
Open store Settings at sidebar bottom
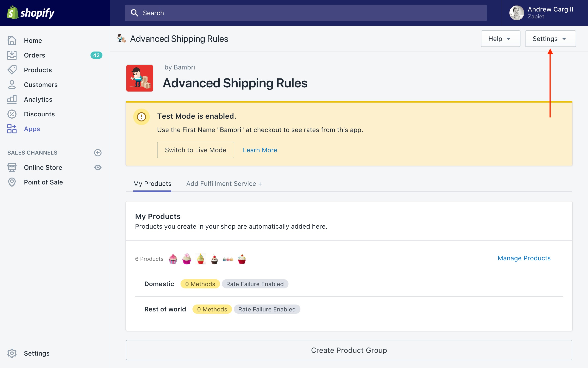click(37, 353)
